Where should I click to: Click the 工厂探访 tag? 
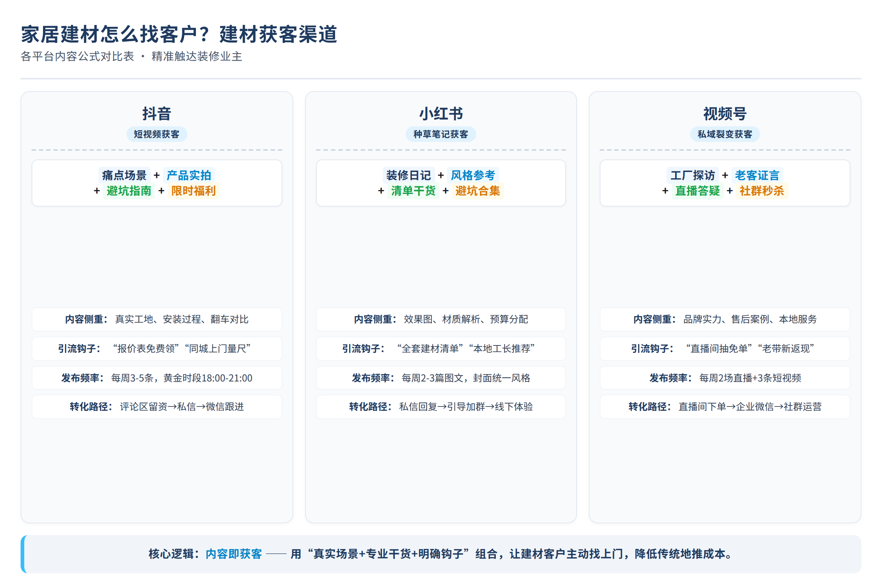(693, 175)
